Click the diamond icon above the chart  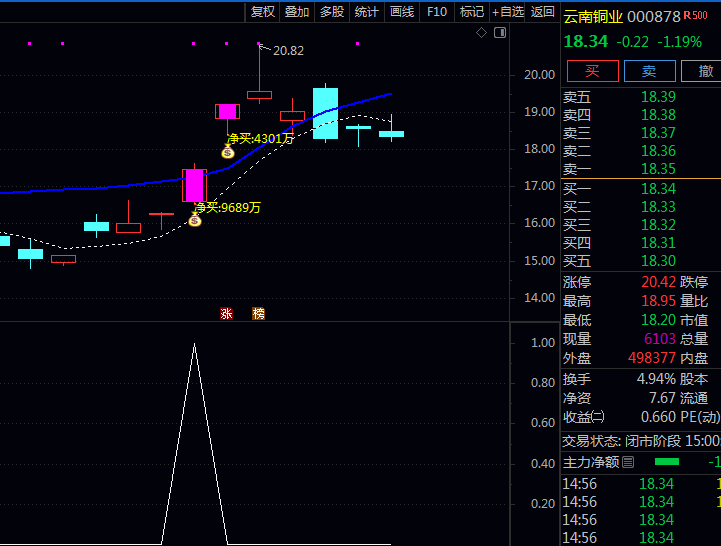(x=481, y=33)
